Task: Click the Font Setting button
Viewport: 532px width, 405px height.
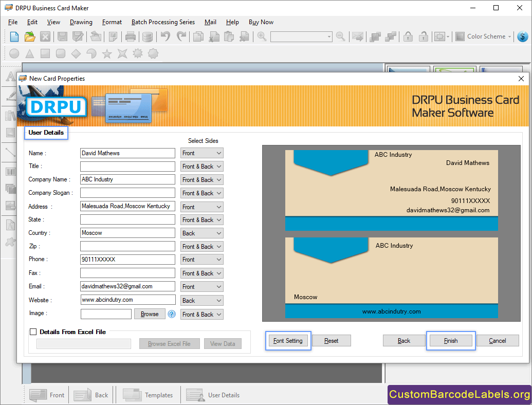Action: click(288, 341)
